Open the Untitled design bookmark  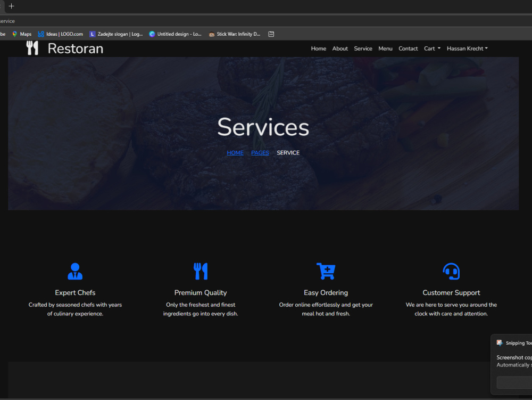(x=176, y=34)
